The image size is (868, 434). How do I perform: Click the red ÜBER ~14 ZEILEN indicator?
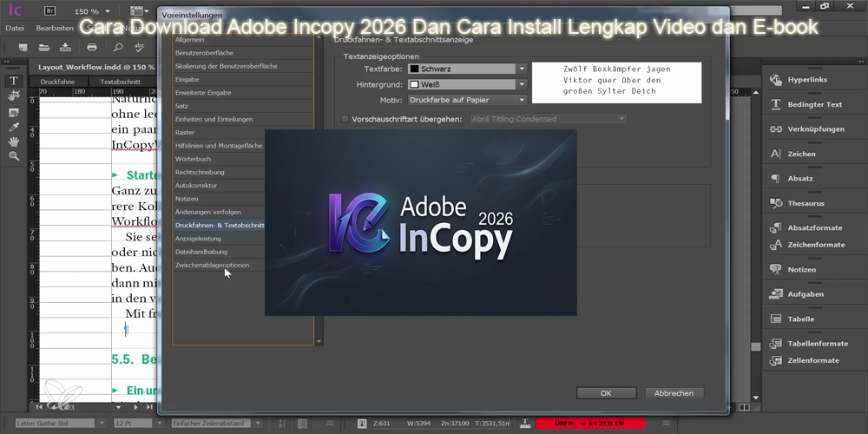(590, 424)
